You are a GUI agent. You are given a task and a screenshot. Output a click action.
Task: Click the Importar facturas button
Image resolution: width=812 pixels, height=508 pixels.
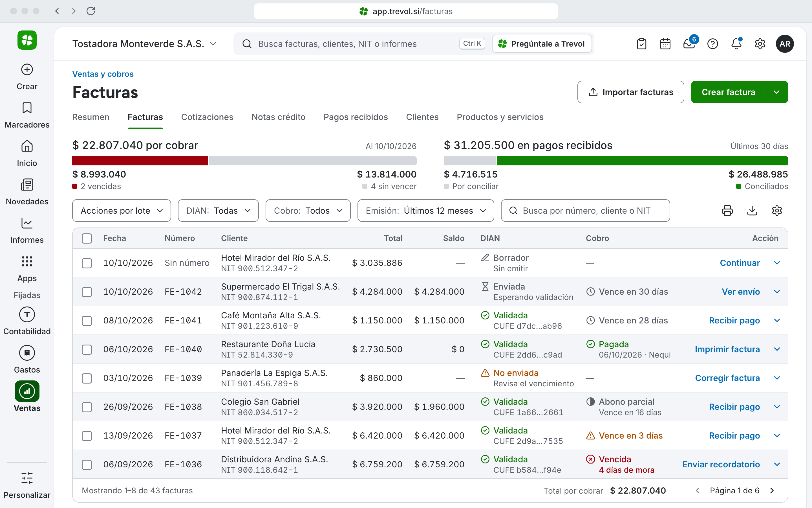click(x=630, y=92)
